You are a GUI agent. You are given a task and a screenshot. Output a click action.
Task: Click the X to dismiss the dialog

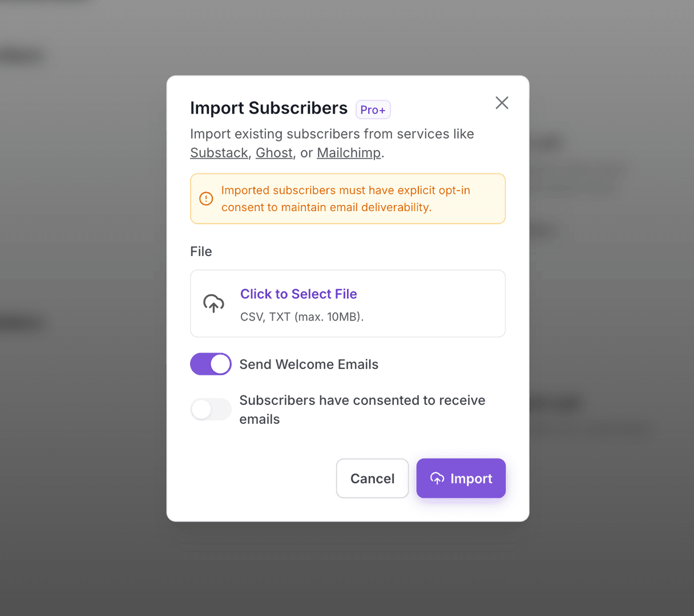click(502, 103)
